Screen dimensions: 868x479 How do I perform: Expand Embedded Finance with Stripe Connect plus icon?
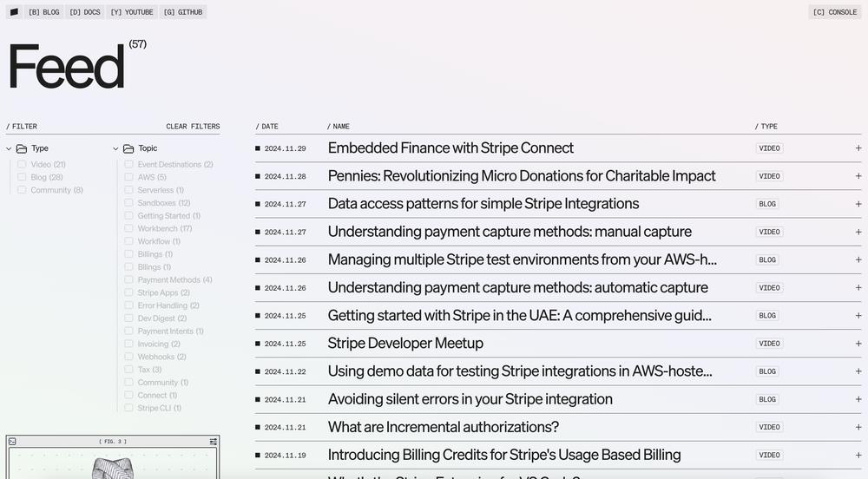pos(858,148)
